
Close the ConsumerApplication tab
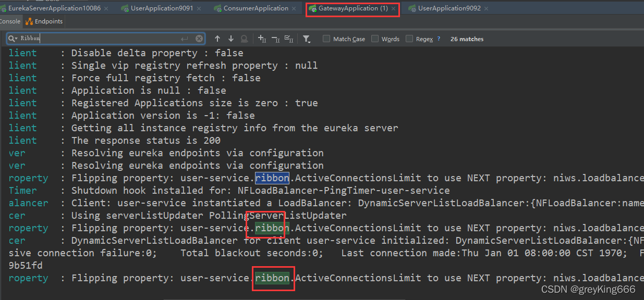pyautogui.click(x=294, y=9)
